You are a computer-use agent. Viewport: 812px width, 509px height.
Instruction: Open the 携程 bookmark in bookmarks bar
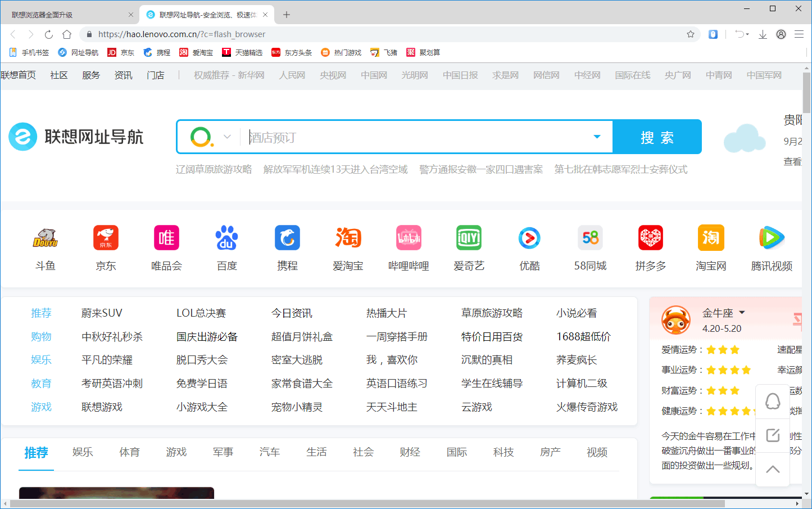point(157,52)
